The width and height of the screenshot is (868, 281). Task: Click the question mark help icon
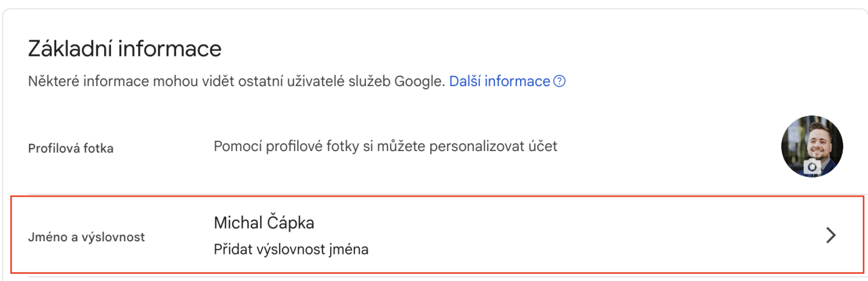(559, 81)
